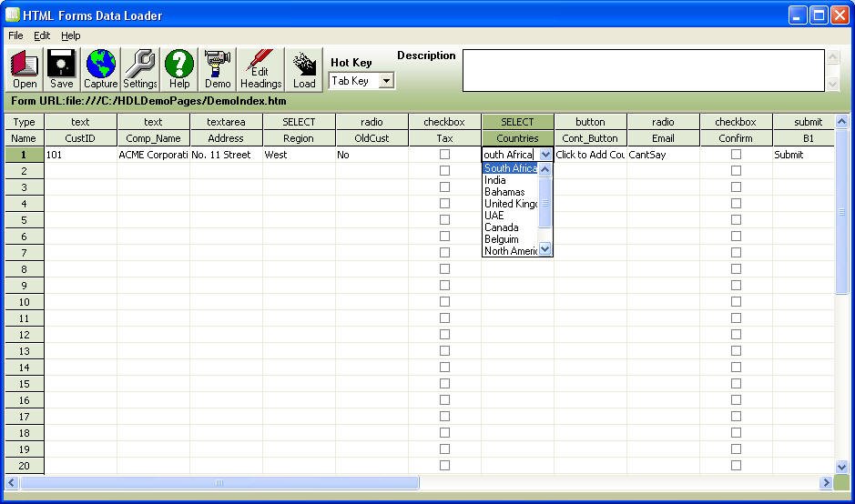
Task: Check the Tax checkbox in row 20
Action: pyautogui.click(x=445, y=465)
